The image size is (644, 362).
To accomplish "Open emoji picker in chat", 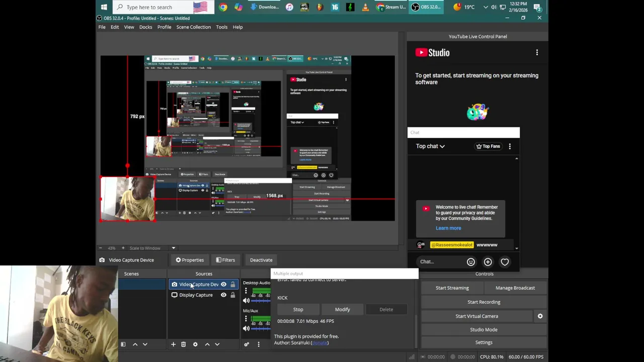I will point(471,262).
